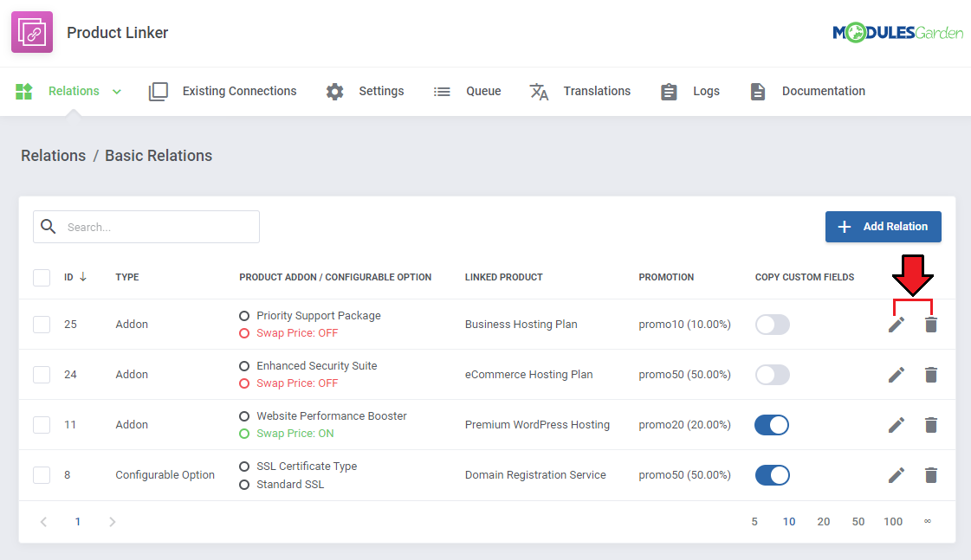Check the row for relation 24
Screen dimensions: 971x560
42,375
